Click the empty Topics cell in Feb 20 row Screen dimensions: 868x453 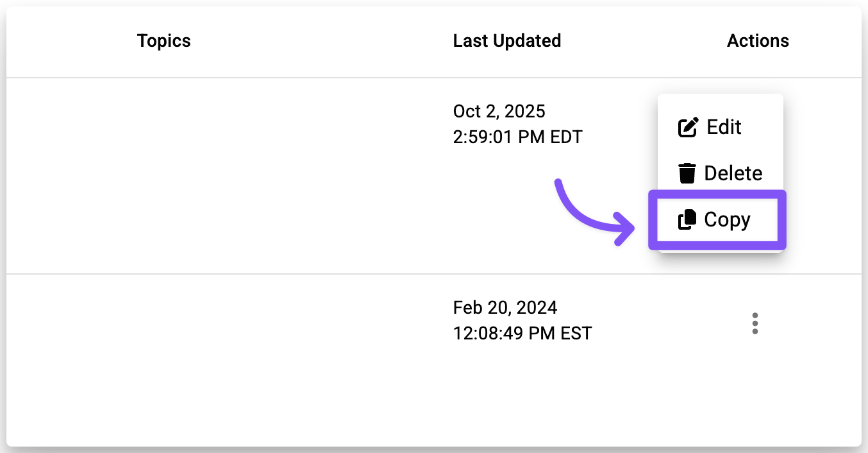[164, 321]
